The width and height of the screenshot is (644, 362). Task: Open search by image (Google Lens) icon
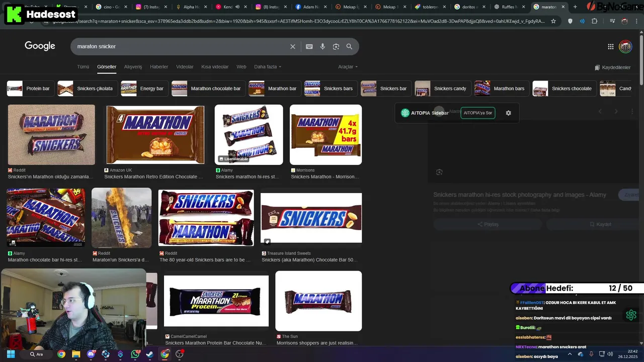[x=336, y=46]
